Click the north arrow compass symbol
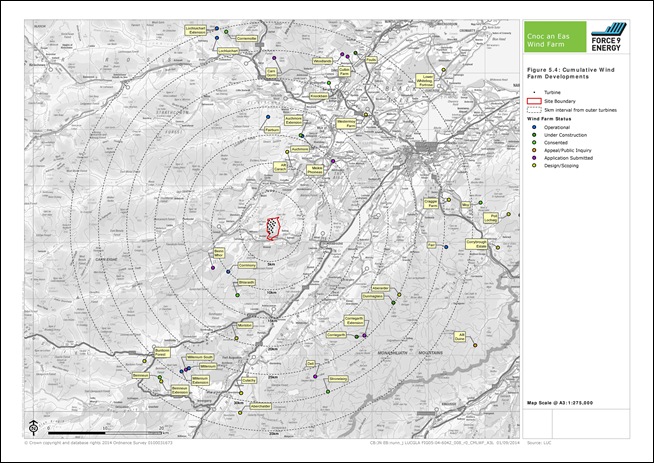This screenshot has height=463, width=654. (33, 427)
